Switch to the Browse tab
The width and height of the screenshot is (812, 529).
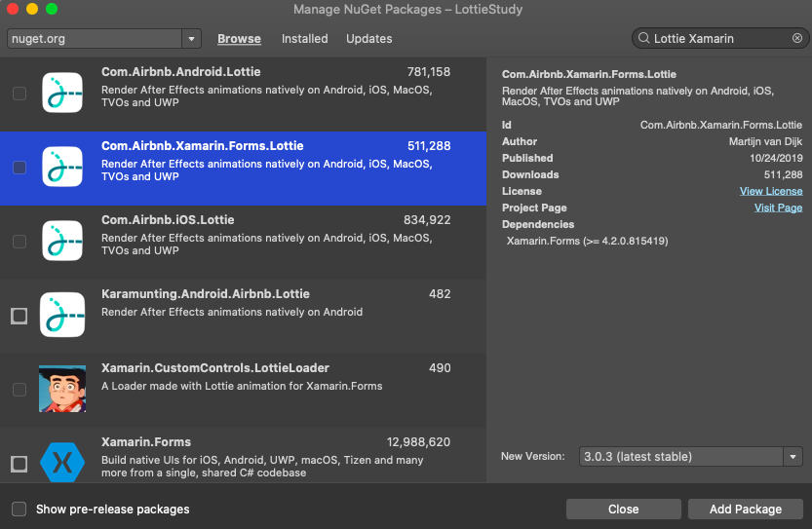coord(239,39)
